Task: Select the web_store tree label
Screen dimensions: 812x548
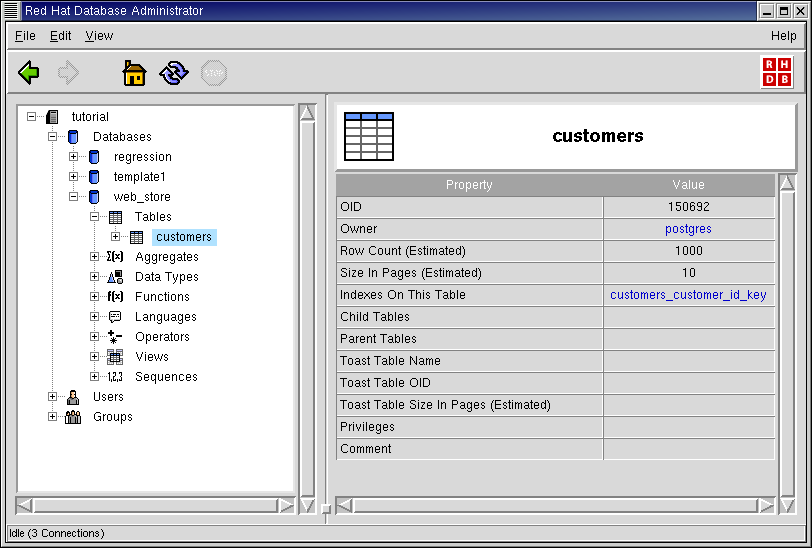Action: click(142, 197)
